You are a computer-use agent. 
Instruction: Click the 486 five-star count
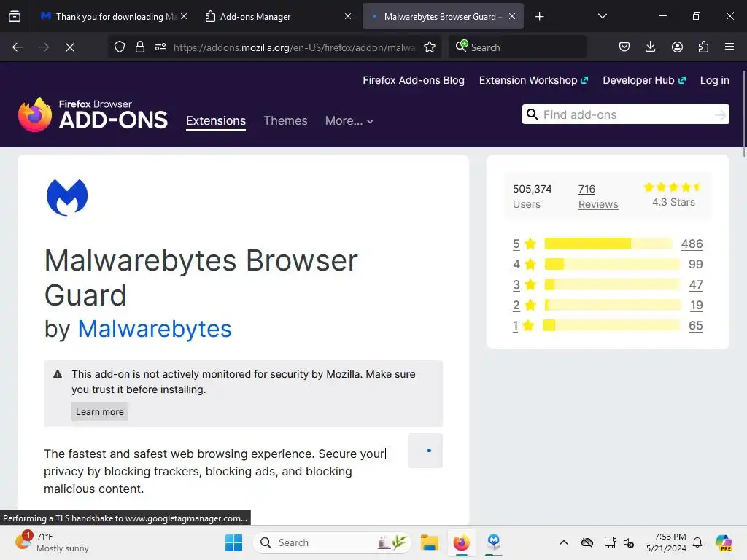pos(692,244)
